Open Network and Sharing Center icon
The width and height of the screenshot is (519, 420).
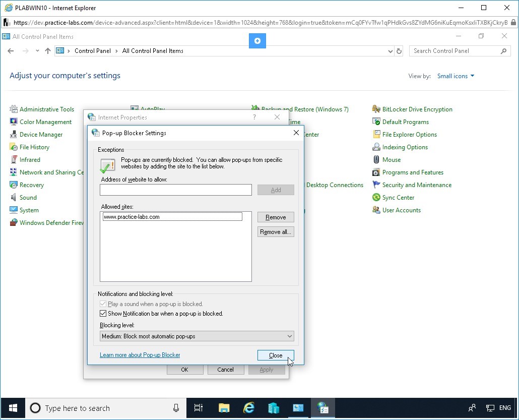[x=14, y=172]
